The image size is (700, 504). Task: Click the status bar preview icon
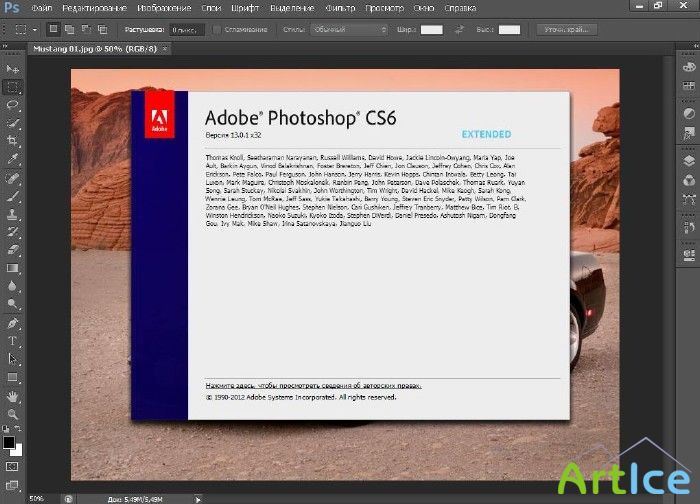coord(68,499)
